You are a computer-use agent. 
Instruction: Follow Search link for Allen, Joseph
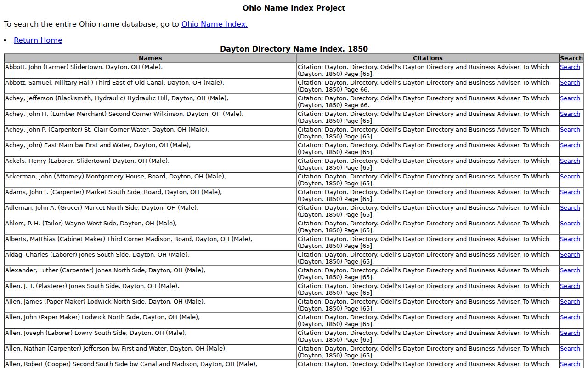570,333
